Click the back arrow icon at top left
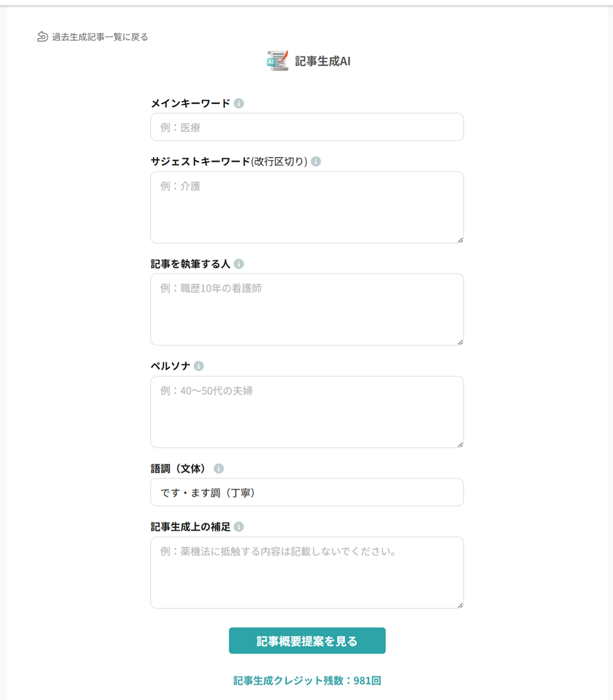The image size is (613, 700). click(x=43, y=36)
